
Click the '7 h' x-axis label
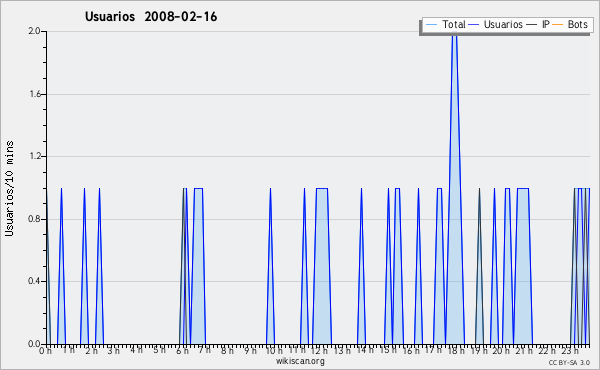(x=204, y=349)
